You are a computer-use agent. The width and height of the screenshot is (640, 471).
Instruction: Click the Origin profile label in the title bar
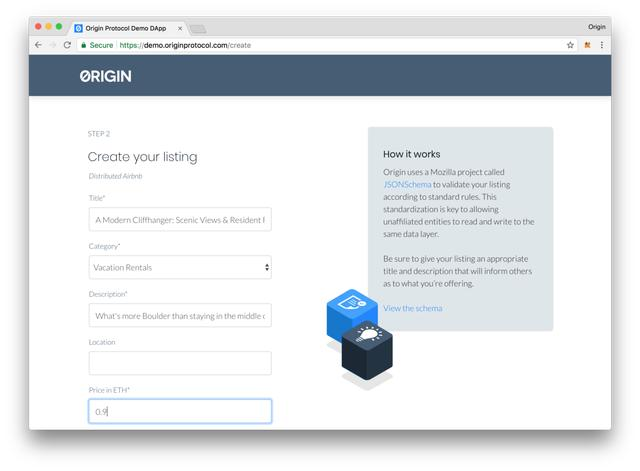point(597,27)
